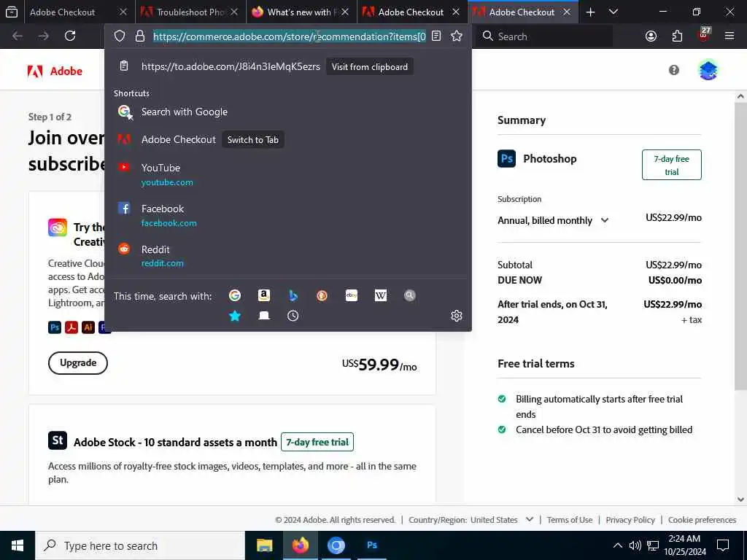Search this time with Bing icon
The height and width of the screenshot is (560, 747).
pyautogui.click(x=293, y=296)
